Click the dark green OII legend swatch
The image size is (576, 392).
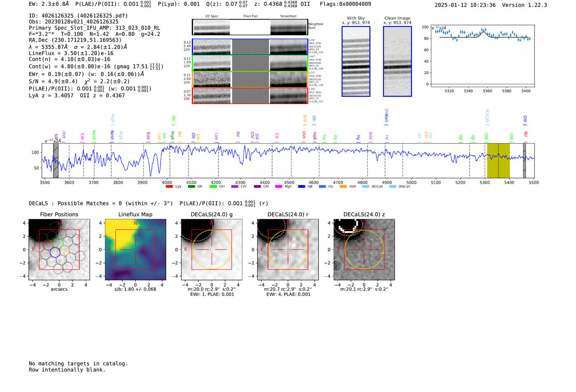191,187
